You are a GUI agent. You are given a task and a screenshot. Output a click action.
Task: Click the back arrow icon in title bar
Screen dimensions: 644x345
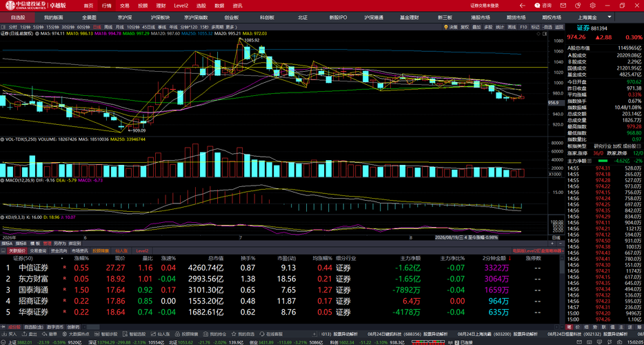[523, 6]
